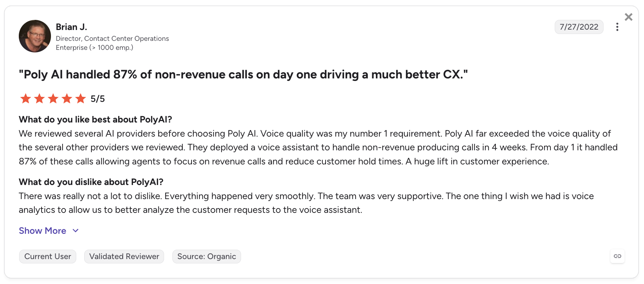Image resolution: width=644 pixels, height=284 pixels.
Task: Close the review card with X
Action: 628,17
